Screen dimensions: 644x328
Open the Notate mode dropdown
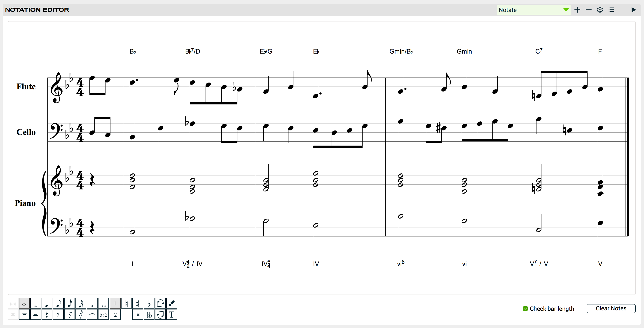point(534,10)
